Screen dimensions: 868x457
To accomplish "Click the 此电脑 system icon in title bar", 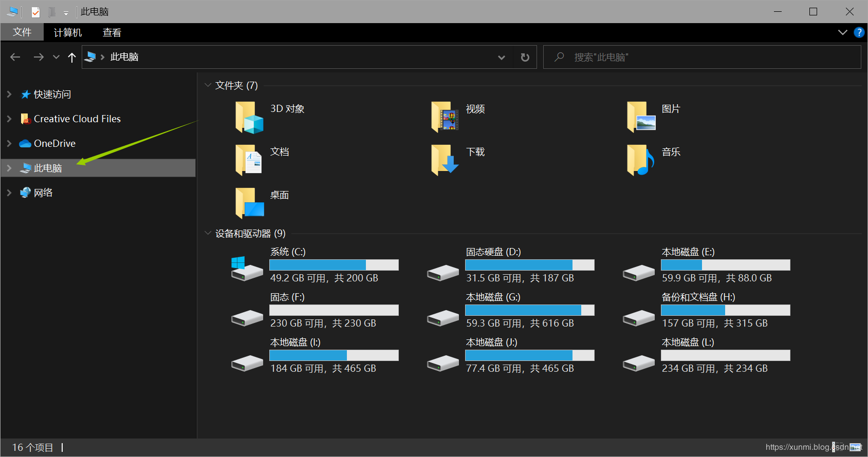I will [x=13, y=11].
